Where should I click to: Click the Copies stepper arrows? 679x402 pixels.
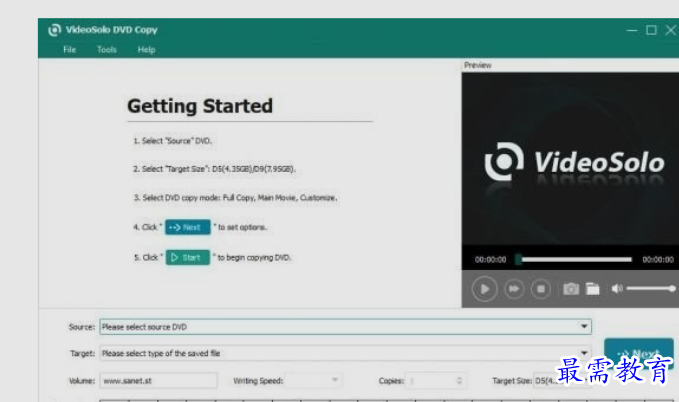point(459,381)
